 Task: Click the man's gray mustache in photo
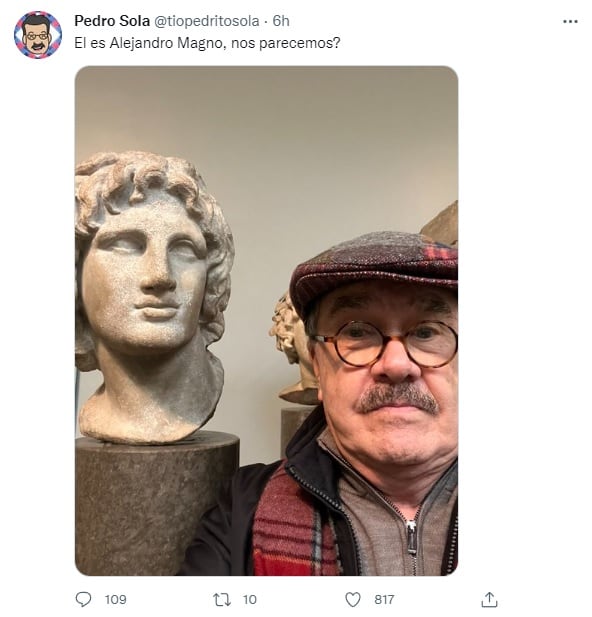(398, 398)
